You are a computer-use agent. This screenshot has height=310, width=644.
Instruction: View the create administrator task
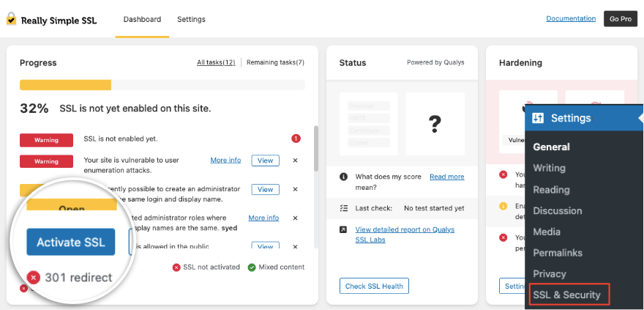(x=266, y=190)
